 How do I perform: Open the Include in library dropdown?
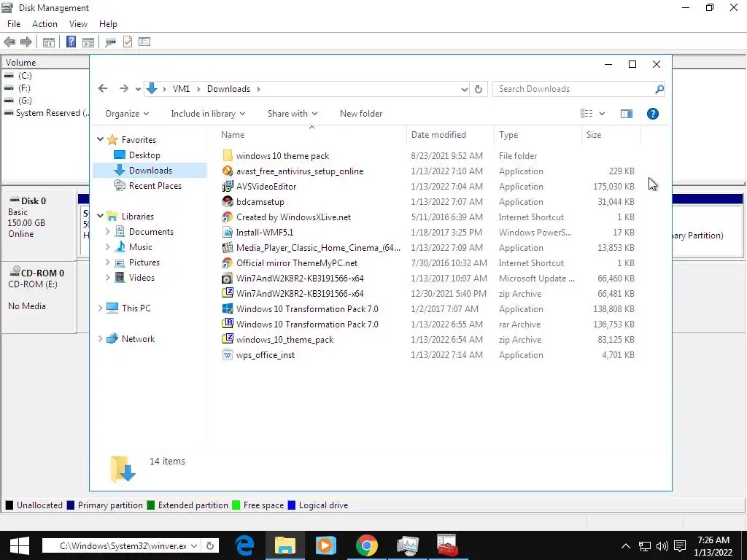(x=208, y=114)
